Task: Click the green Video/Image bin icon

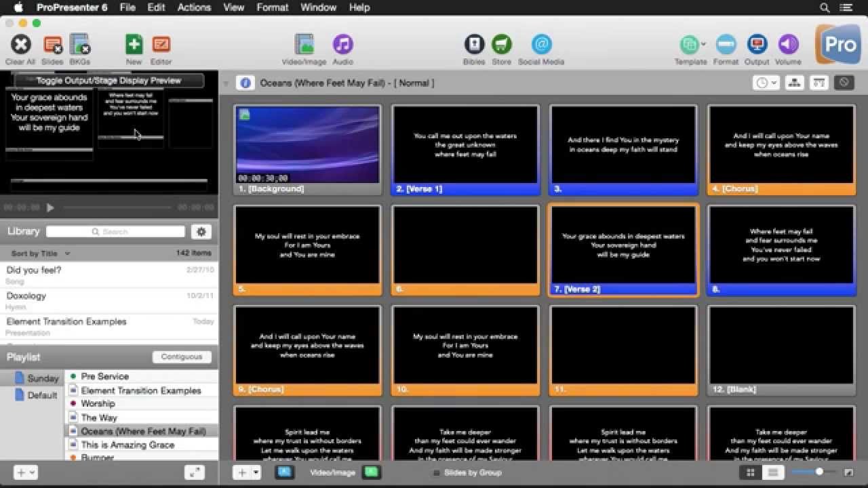Action: point(371,472)
